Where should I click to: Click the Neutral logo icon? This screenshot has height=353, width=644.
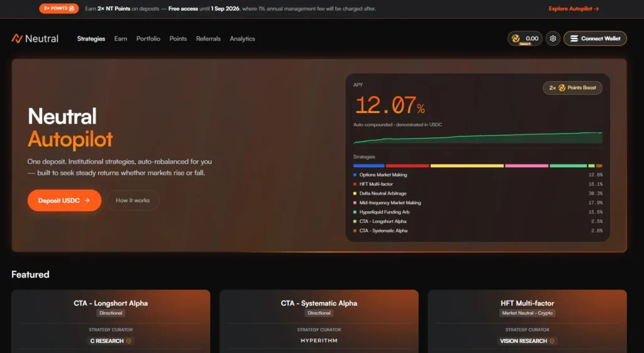(x=17, y=38)
